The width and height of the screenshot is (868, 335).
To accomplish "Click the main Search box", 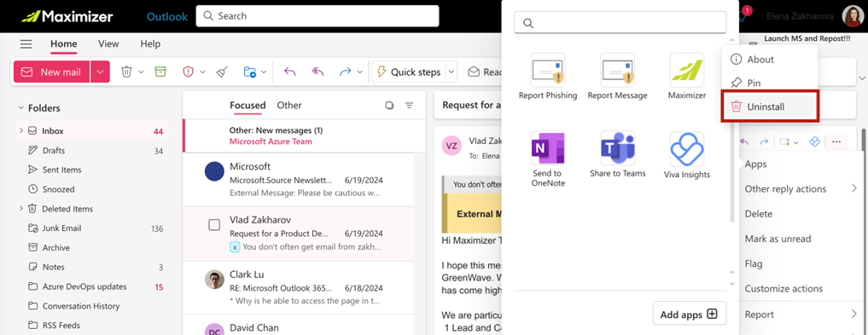I will point(317,16).
